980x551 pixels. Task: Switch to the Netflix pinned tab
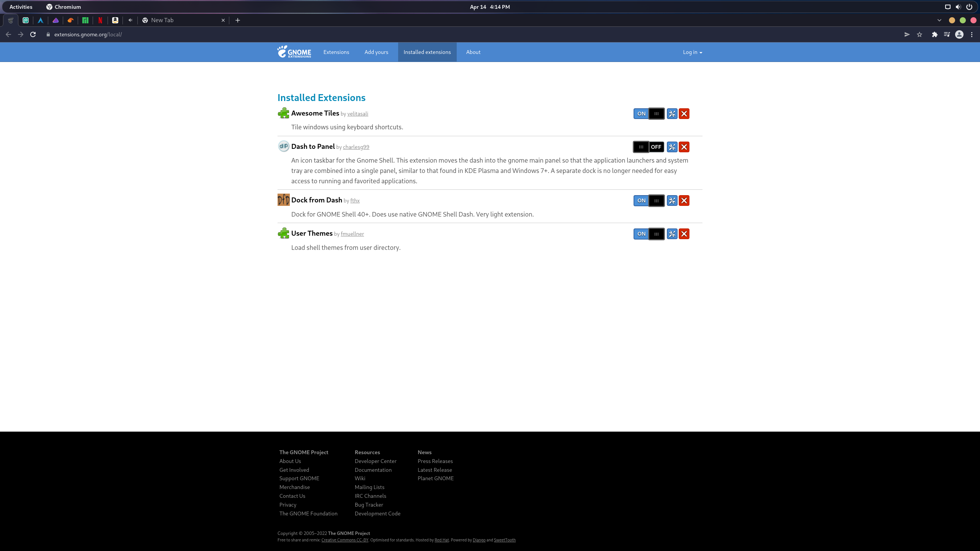click(100, 20)
